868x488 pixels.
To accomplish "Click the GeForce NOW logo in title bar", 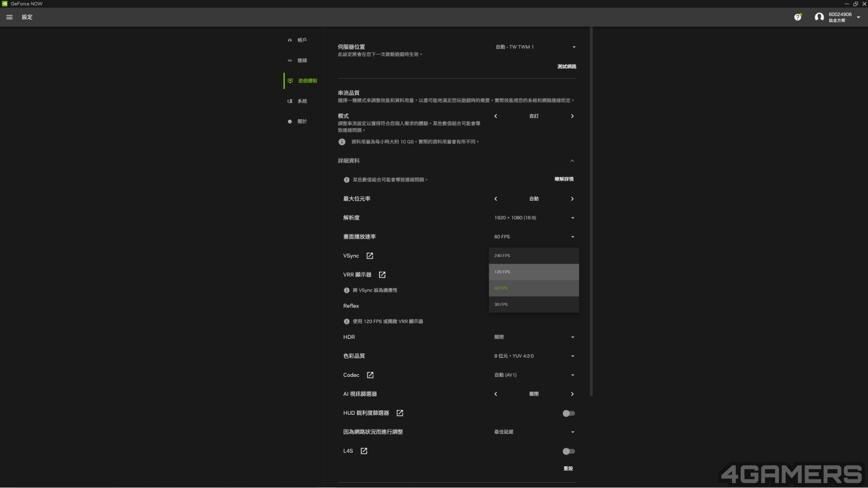I will coord(5,4).
